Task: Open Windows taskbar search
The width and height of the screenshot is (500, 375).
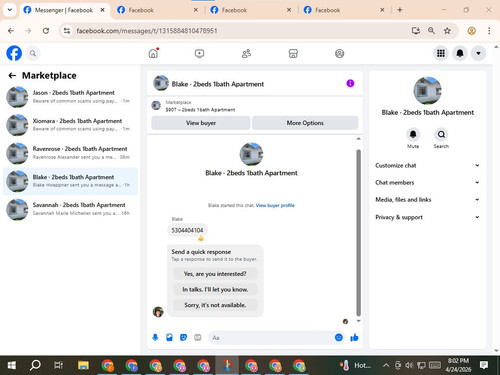Action: pos(35,366)
